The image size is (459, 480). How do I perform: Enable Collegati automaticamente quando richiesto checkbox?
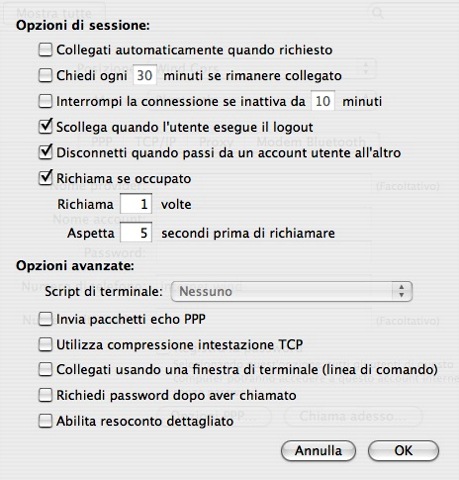click(x=45, y=50)
